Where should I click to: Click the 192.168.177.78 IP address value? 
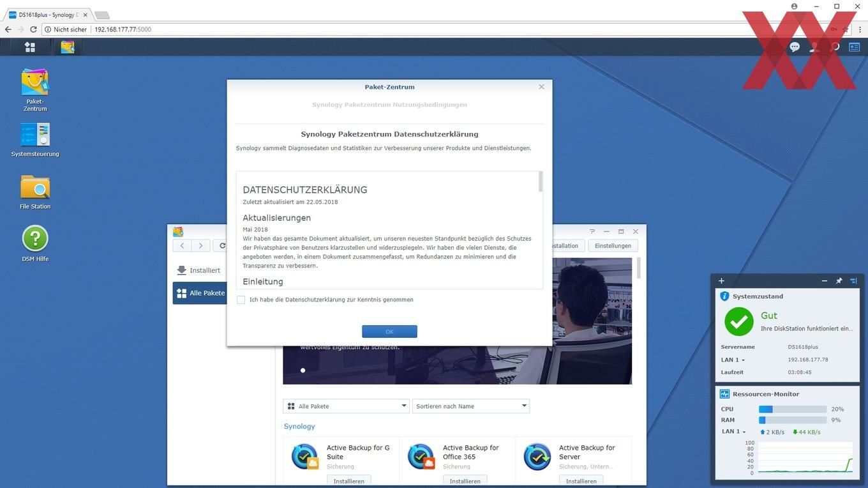[808, 360]
